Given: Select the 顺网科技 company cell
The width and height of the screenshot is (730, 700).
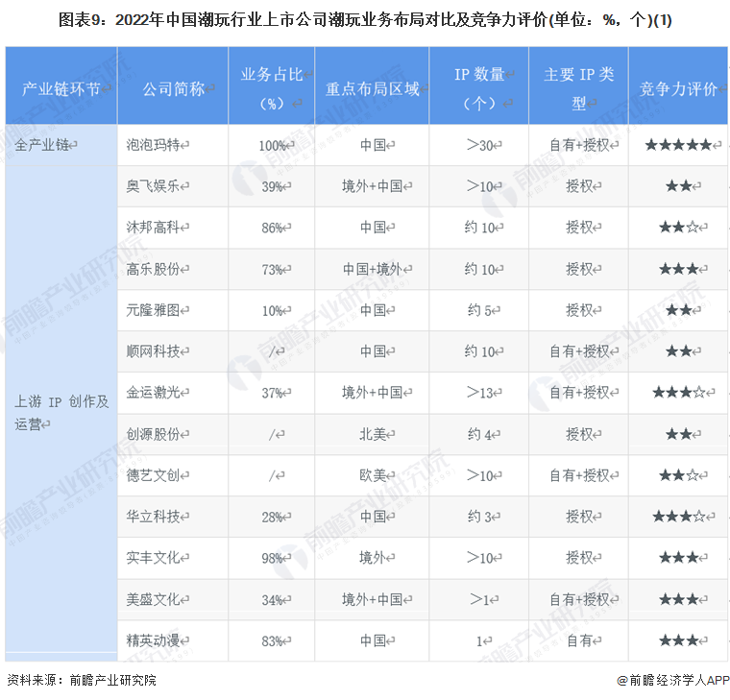Looking at the screenshot, I should tap(173, 351).
